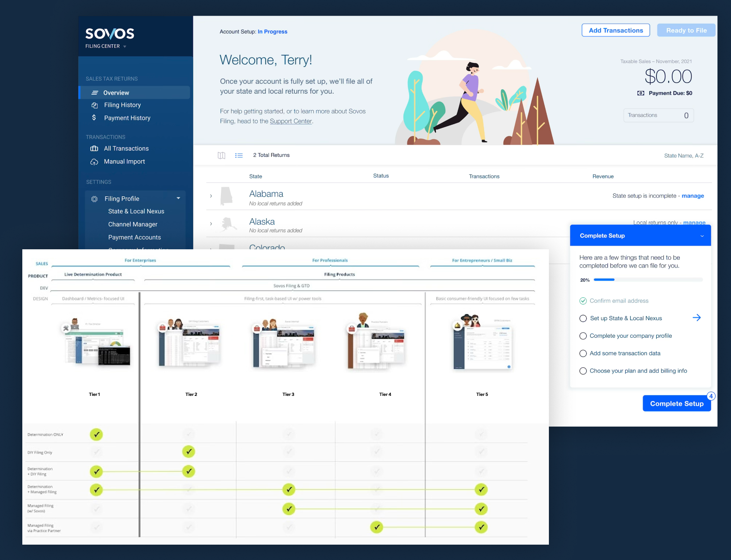
Task: Click arrow next to Set up Nexus
Action: pyautogui.click(x=697, y=318)
